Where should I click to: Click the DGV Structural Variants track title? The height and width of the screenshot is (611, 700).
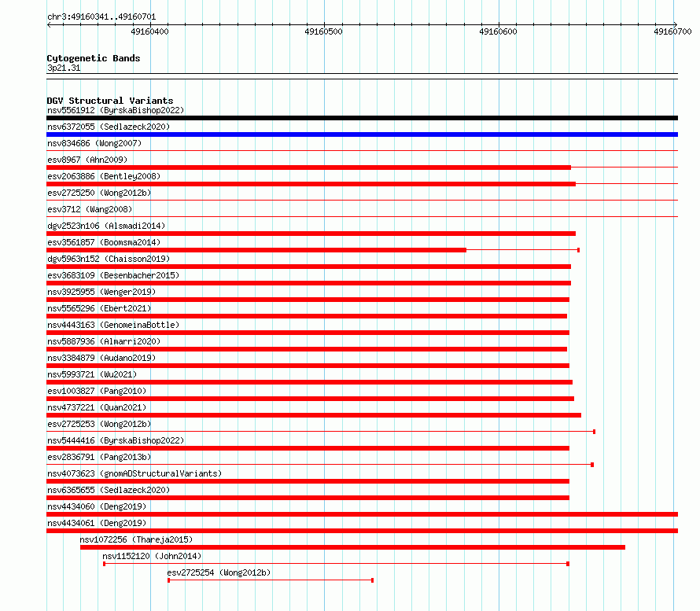[110, 101]
